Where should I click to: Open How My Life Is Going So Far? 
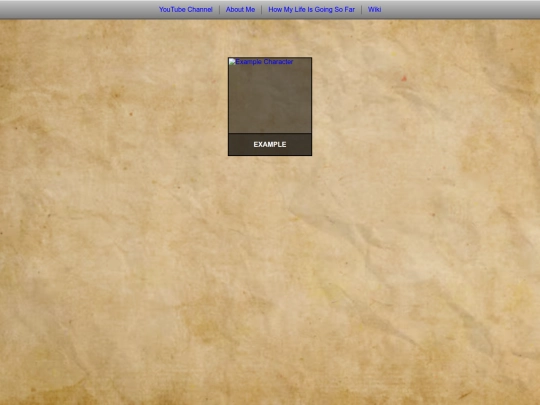coord(311,10)
